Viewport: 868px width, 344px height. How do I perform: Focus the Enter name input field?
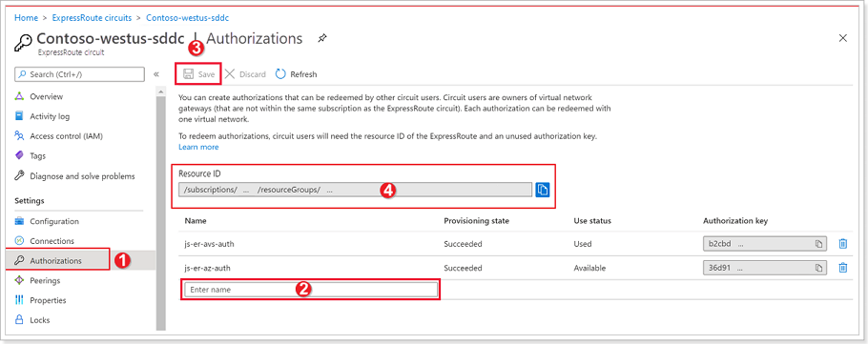[x=311, y=290]
